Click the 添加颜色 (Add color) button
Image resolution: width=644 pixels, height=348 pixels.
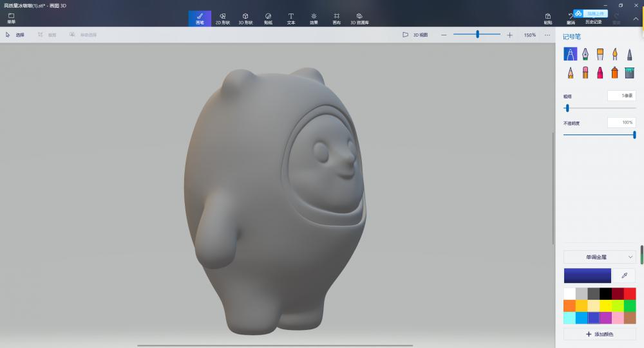(600, 334)
